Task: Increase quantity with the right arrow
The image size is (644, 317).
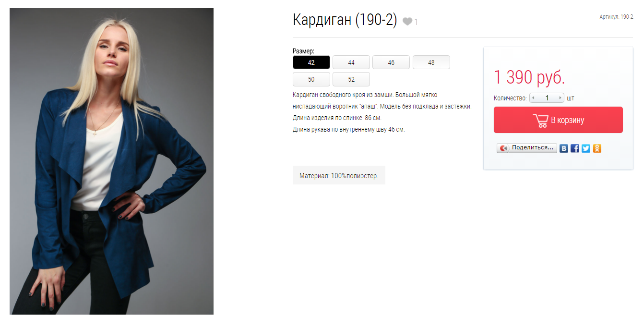Action: [x=561, y=98]
